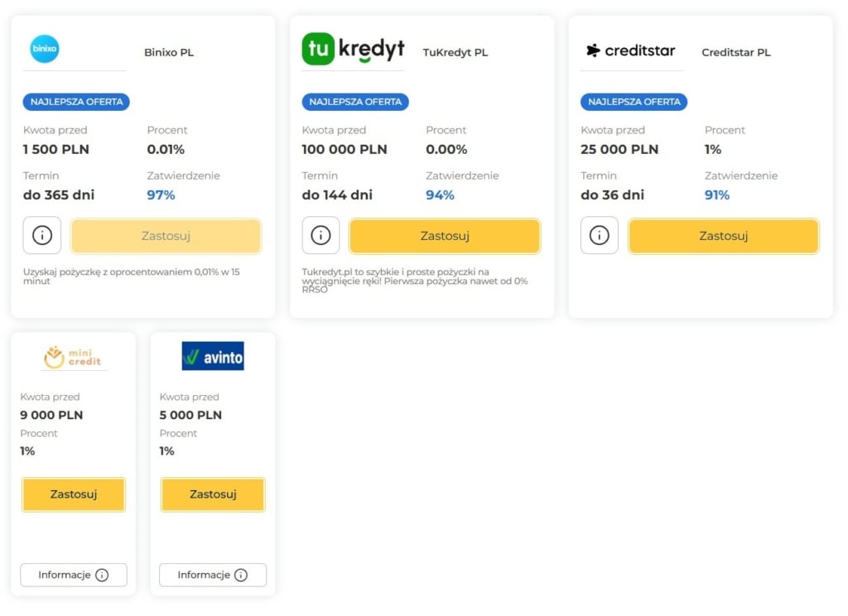Image resolution: width=848 pixels, height=616 pixels.
Task: Click the NAJLEPSZA OFERTA badge on Binixo
Action: pos(75,102)
